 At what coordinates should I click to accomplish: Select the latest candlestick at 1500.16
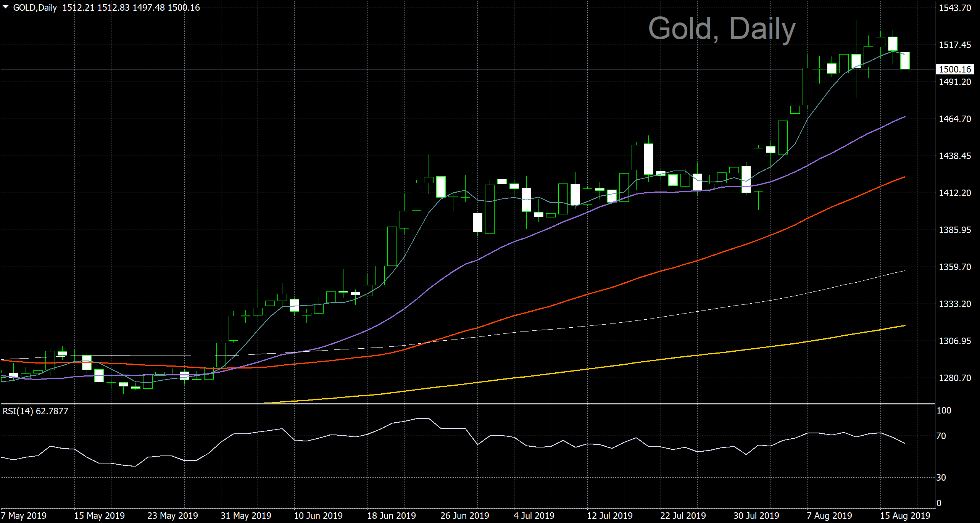point(905,61)
